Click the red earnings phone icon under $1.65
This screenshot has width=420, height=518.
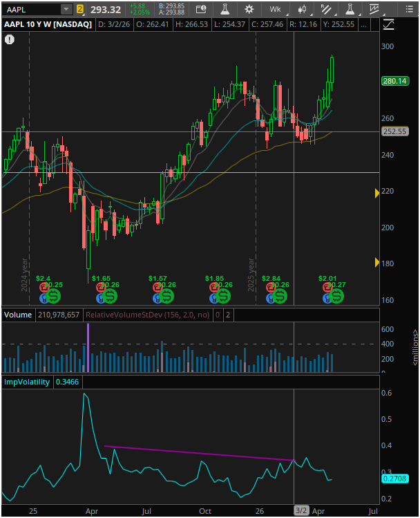click(x=101, y=288)
